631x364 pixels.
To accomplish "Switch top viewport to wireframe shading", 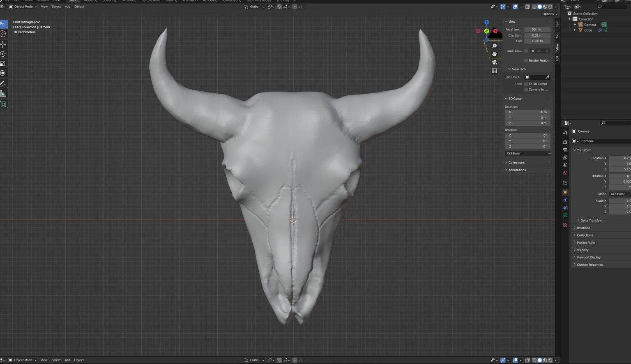I will (534, 7).
